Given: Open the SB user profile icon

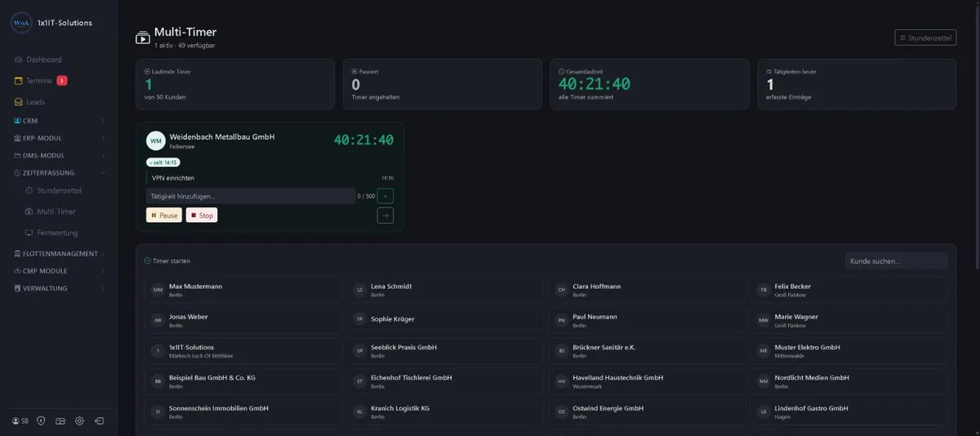Looking at the screenshot, I should point(20,420).
